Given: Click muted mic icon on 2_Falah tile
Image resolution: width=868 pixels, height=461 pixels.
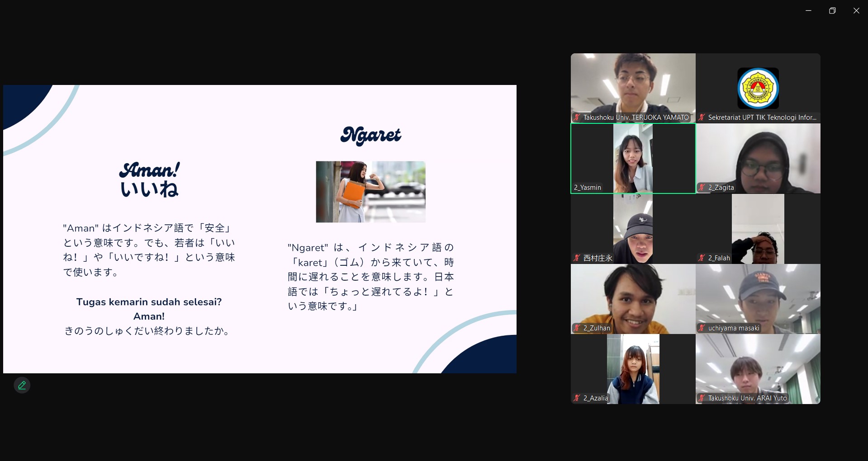Looking at the screenshot, I should coord(702,258).
